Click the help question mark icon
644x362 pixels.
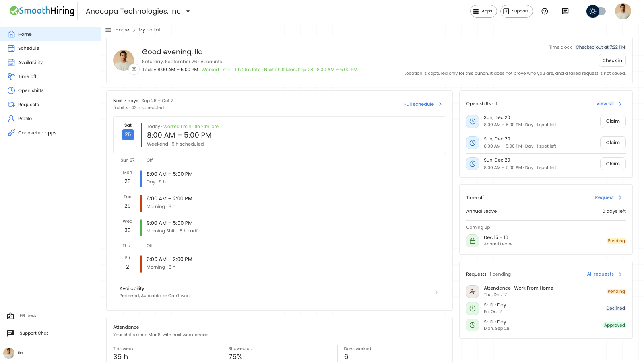point(545,11)
